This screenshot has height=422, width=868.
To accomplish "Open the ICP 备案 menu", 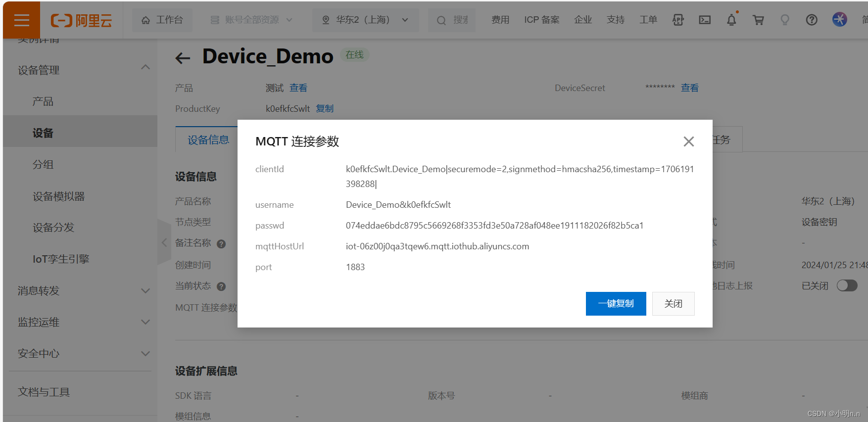I will tap(542, 20).
